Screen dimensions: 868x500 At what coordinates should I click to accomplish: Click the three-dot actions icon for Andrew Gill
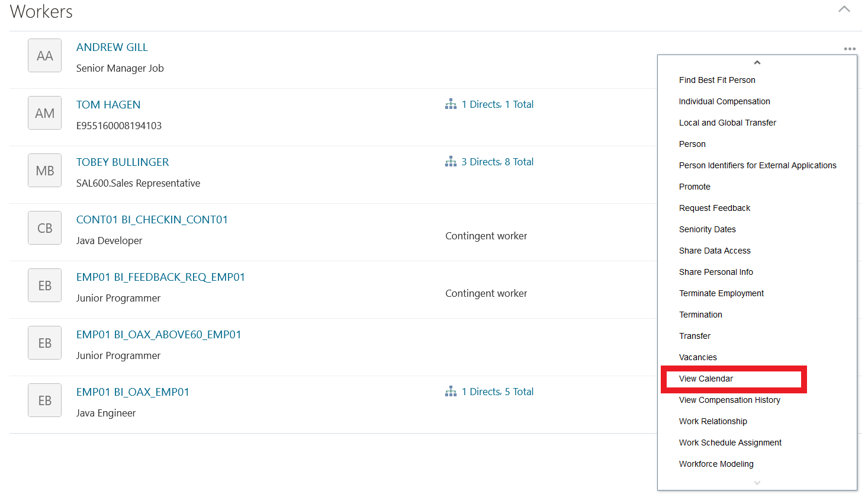[x=850, y=49]
